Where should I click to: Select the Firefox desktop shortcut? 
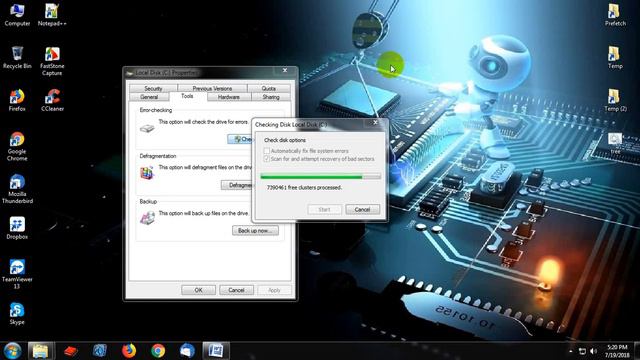(x=17, y=100)
